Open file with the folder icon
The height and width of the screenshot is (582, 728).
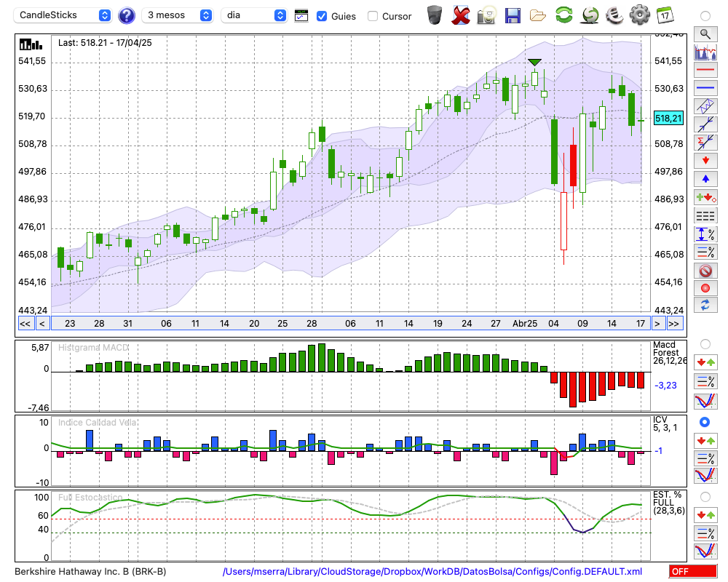[538, 16]
